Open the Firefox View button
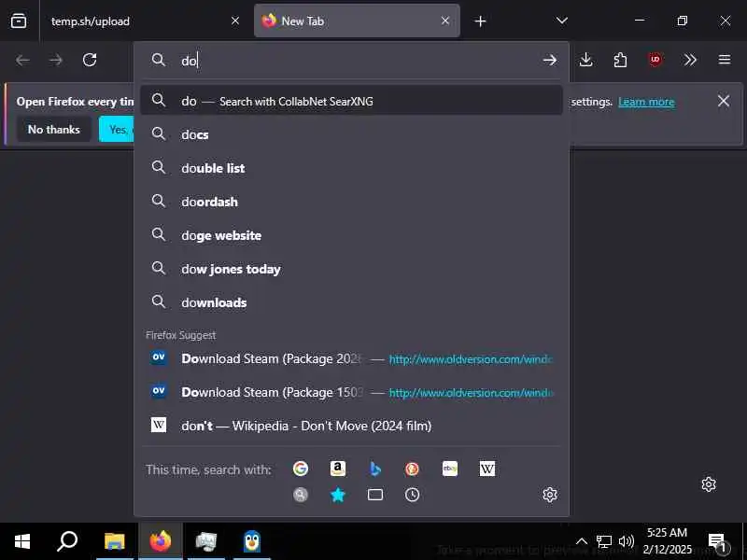 pos(19,21)
